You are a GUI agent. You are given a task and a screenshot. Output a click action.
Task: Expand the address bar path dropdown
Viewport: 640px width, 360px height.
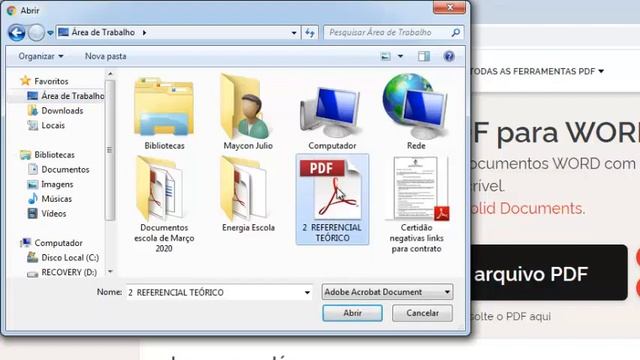tap(294, 33)
